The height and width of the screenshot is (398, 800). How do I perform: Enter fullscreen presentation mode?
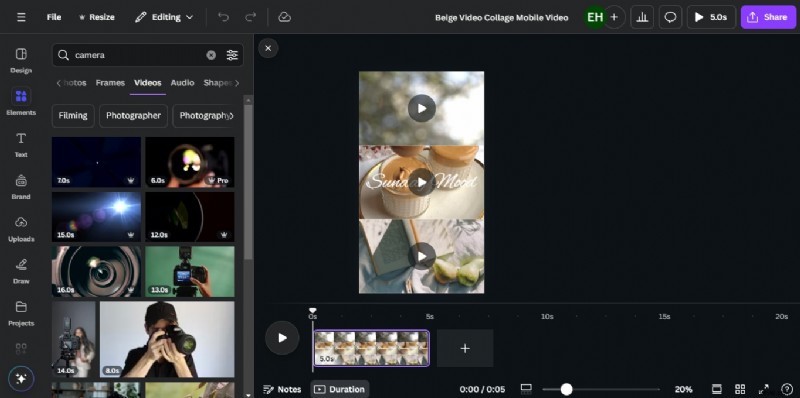(763, 389)
